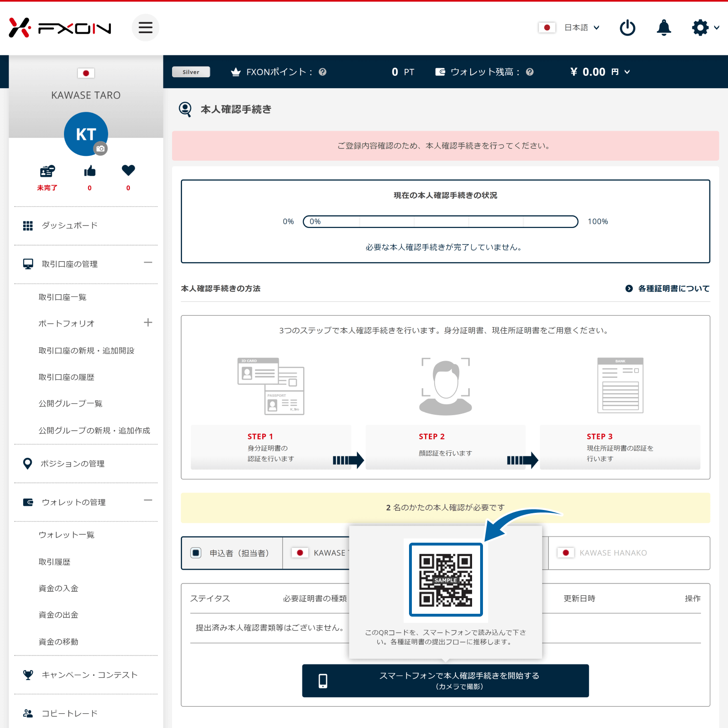Open 取引口座の新規・追加開設

point(86,351)
